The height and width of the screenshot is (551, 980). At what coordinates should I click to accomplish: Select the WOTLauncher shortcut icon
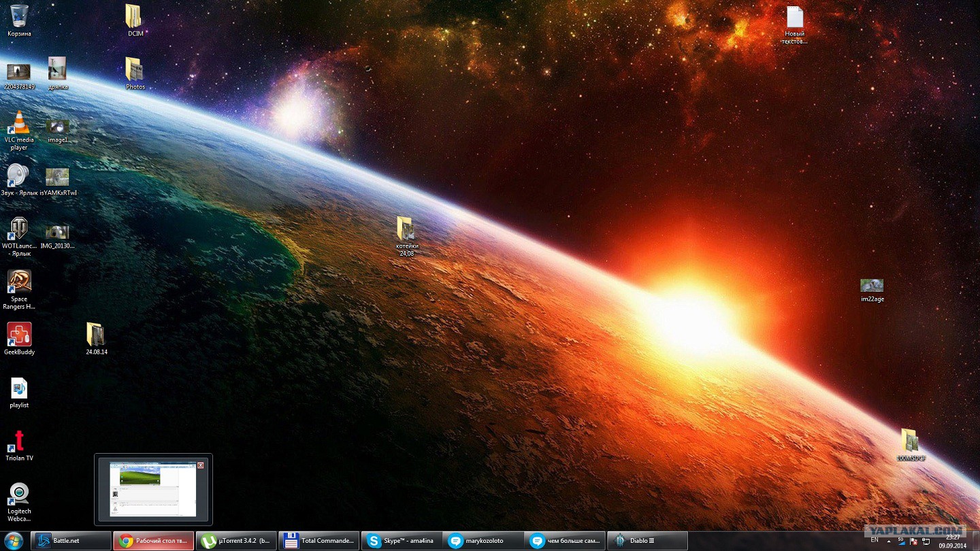(x=19, y=236)
